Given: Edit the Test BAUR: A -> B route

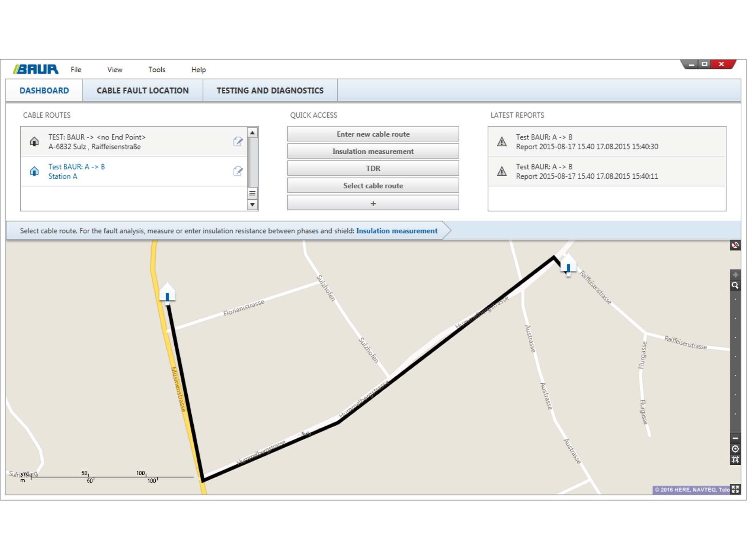Looking at the screenshot, I should coord(238,171).
